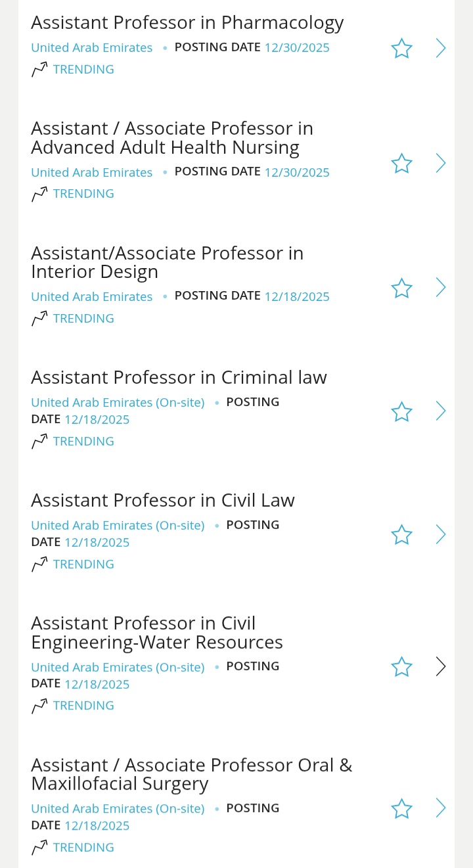The width and height of the screenshot is (473, 868).
Task: Click star icon for Criminal law posting
Action: click(x=401, y=412)
